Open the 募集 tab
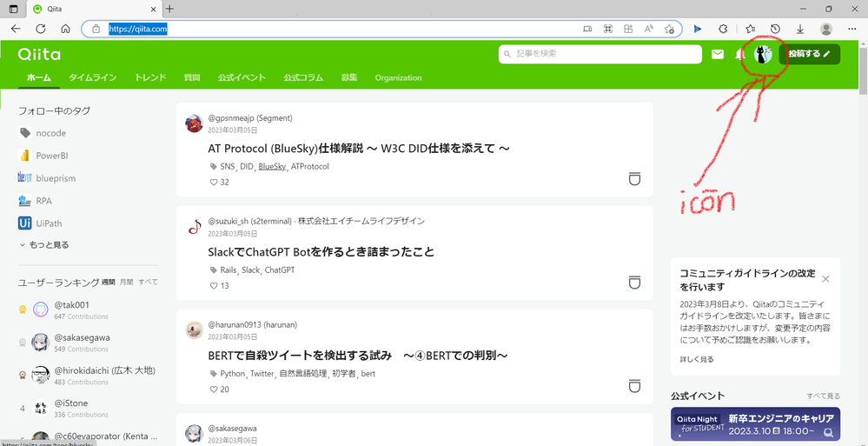The width and height of the screenshot is (868, 446). point(349,77)
